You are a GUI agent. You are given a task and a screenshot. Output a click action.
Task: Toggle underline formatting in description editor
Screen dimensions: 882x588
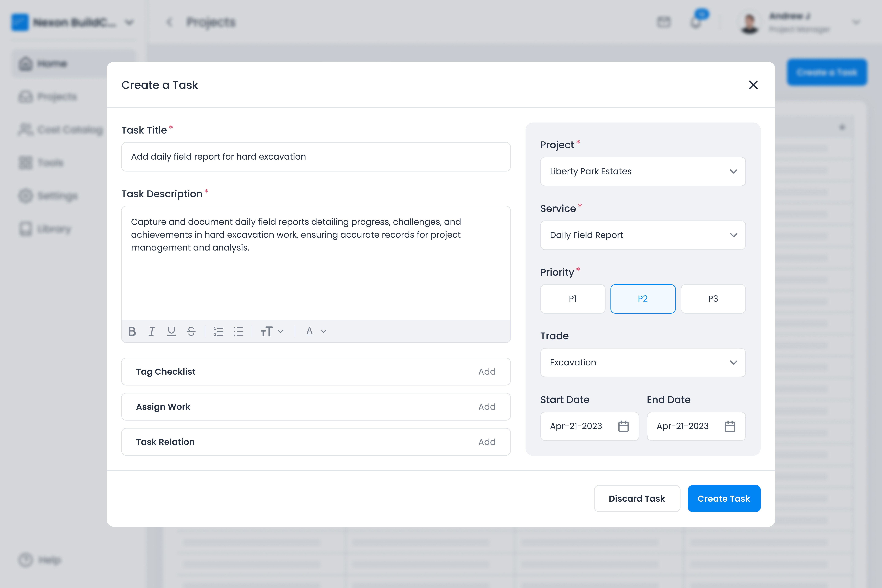[x=171, y=332]
